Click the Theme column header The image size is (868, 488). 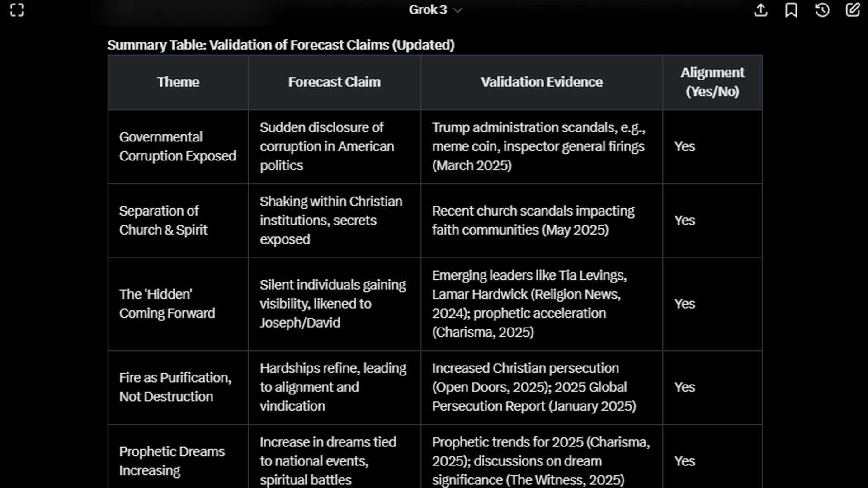(x=178, y=82)
